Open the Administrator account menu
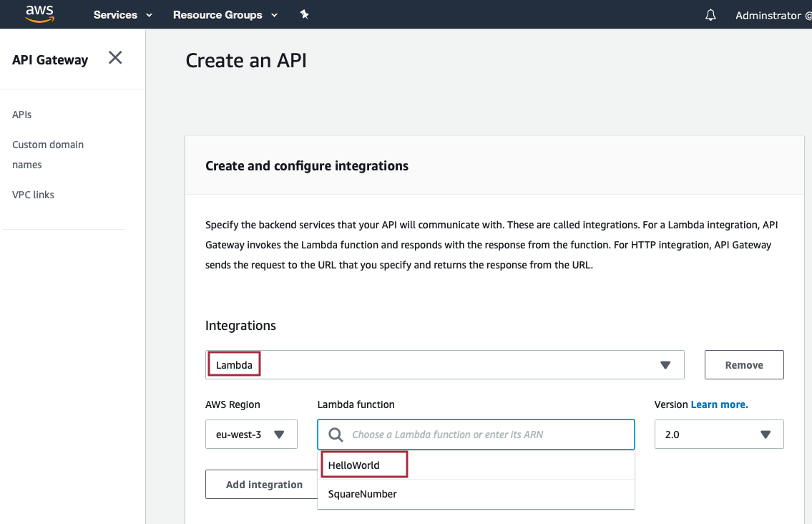 [x=773, y=16]
